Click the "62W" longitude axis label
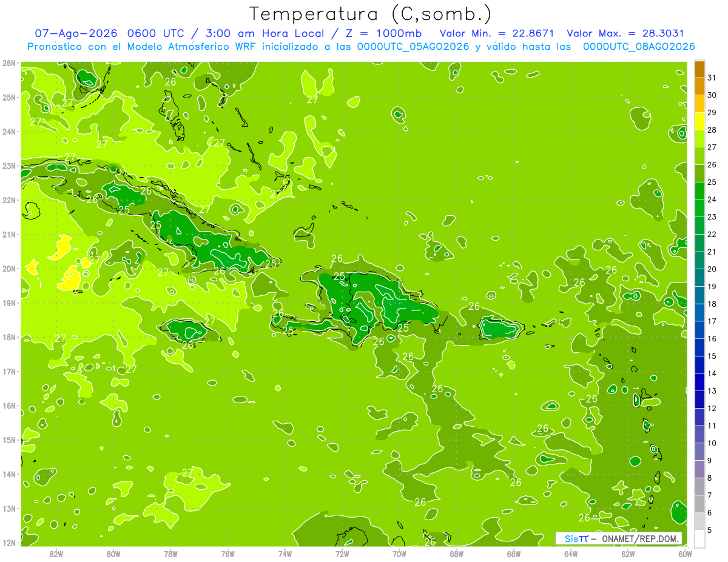Screen dimensions: 728x562 click(x=629, y=554)
